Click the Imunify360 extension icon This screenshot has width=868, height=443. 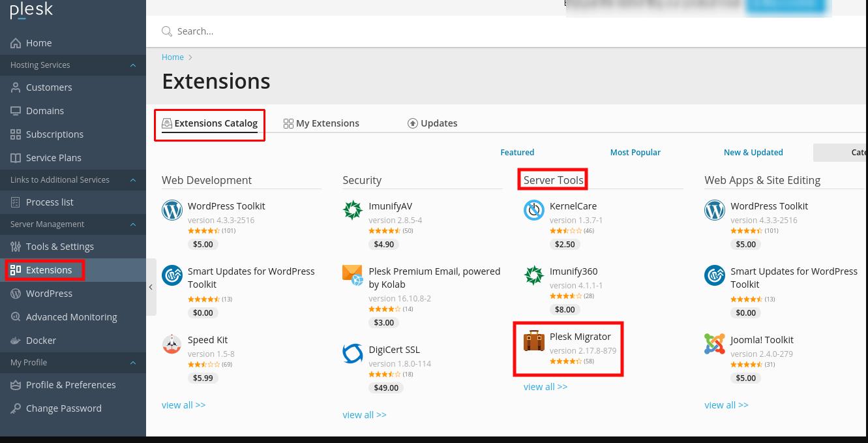[534, 275]
